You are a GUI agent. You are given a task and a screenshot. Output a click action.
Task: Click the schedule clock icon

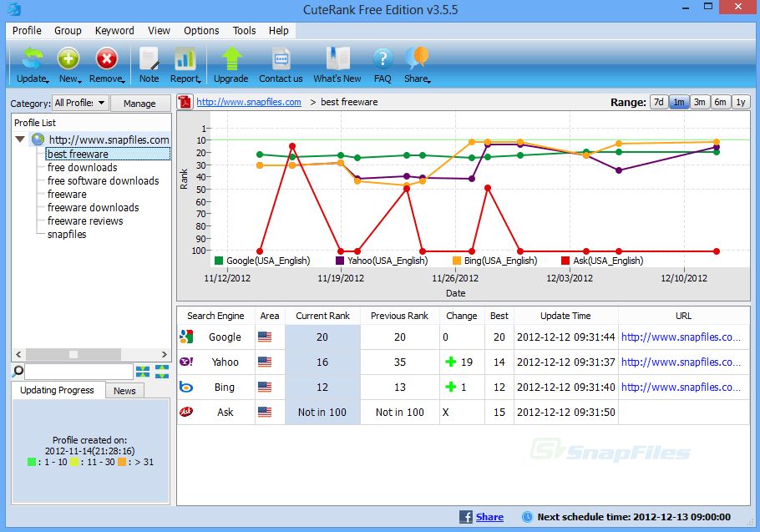[x=527, y=517]
